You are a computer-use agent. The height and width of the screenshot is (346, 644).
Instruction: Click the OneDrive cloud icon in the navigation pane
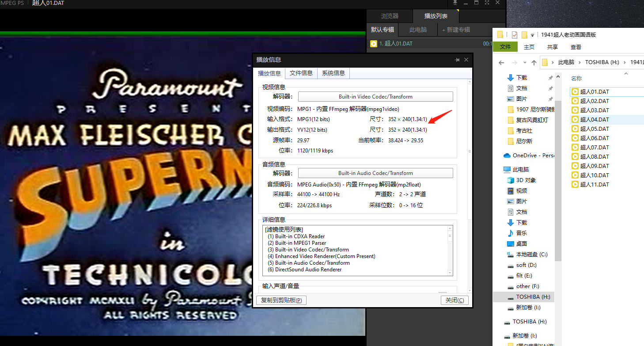tap(507, 155)
